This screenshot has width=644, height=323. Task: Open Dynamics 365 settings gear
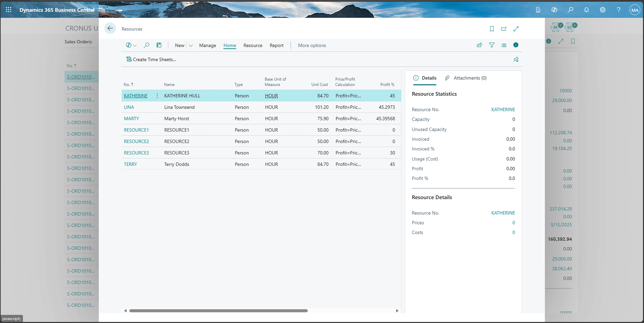(602, 10)
